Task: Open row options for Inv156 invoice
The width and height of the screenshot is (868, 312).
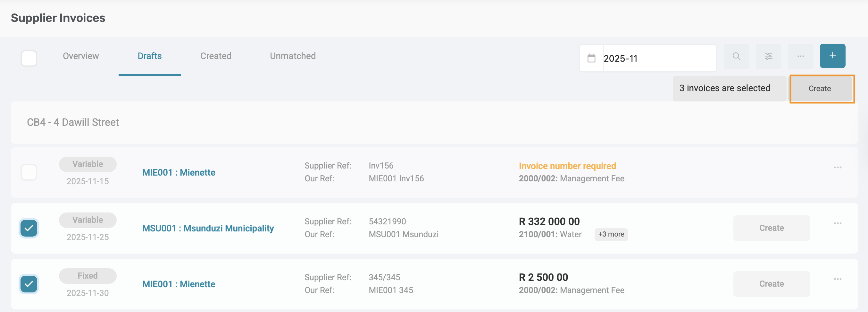Action: [x=837, y=168]
